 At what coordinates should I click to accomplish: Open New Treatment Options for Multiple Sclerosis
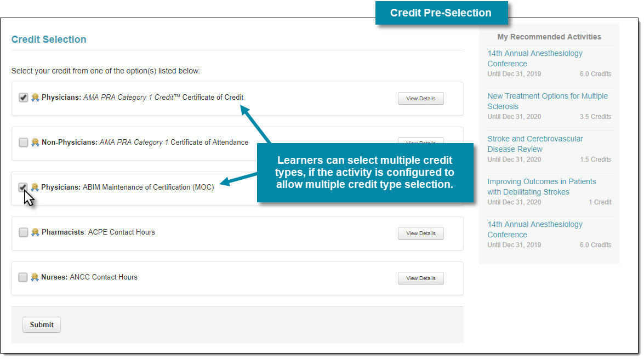548,101
